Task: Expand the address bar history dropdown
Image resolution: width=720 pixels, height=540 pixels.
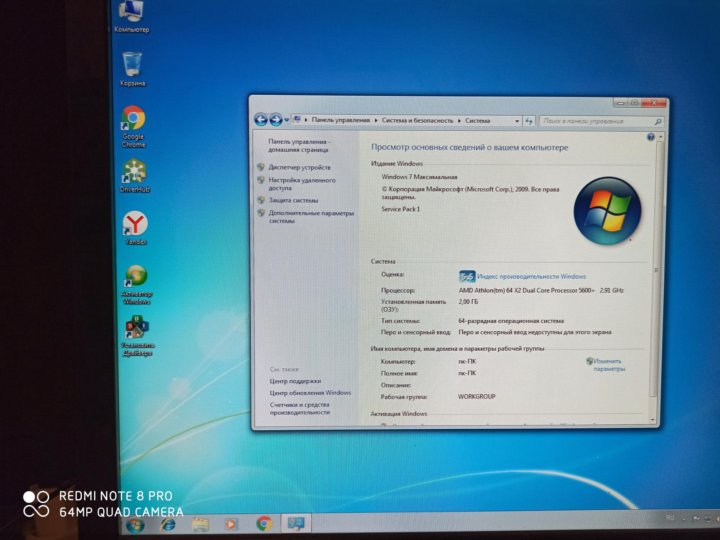Action: (x=517, y=120)
